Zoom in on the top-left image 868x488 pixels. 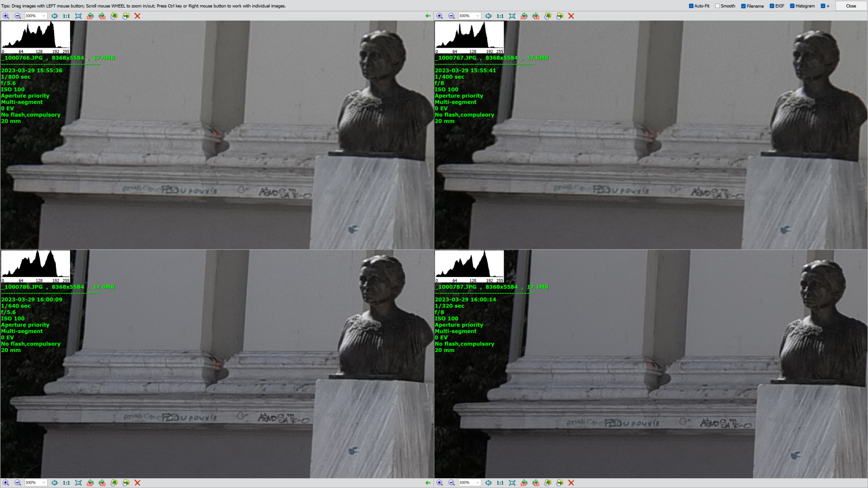point(6,16)
